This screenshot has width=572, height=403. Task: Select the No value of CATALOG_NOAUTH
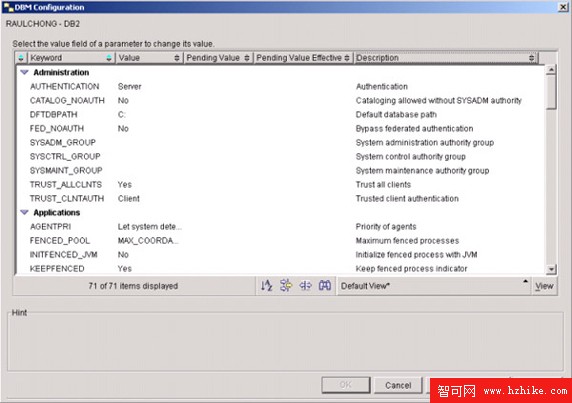[123, 101]
